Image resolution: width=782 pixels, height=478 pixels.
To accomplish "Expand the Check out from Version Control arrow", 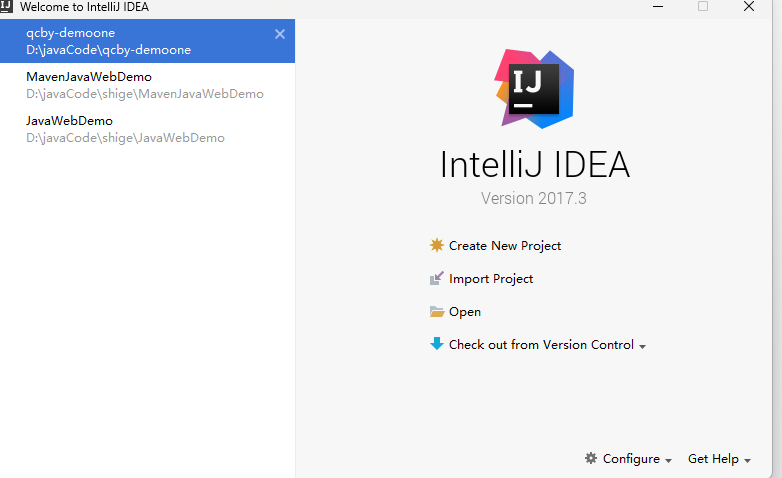I will point(642,346).
